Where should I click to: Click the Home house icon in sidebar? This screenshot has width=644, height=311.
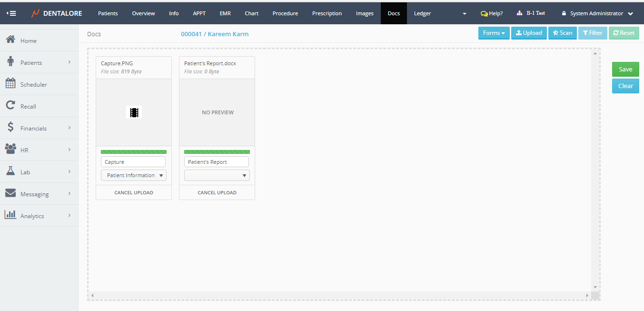click(10, 40)
